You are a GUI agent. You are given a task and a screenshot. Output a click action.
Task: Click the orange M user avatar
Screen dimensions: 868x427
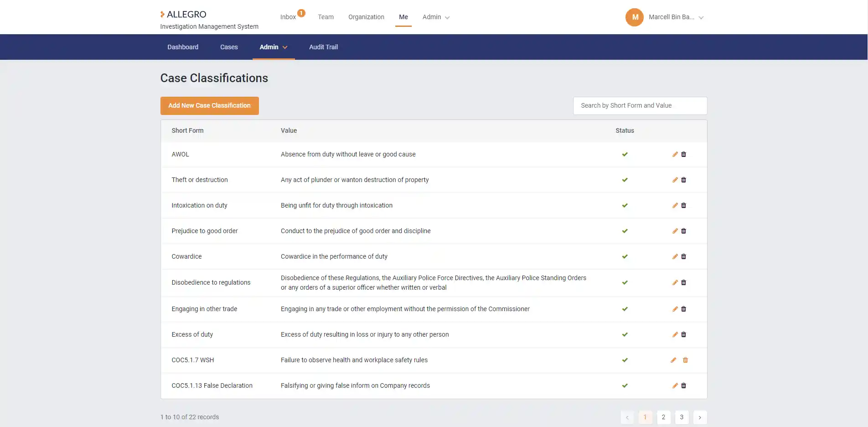click(x=635, y=17)
